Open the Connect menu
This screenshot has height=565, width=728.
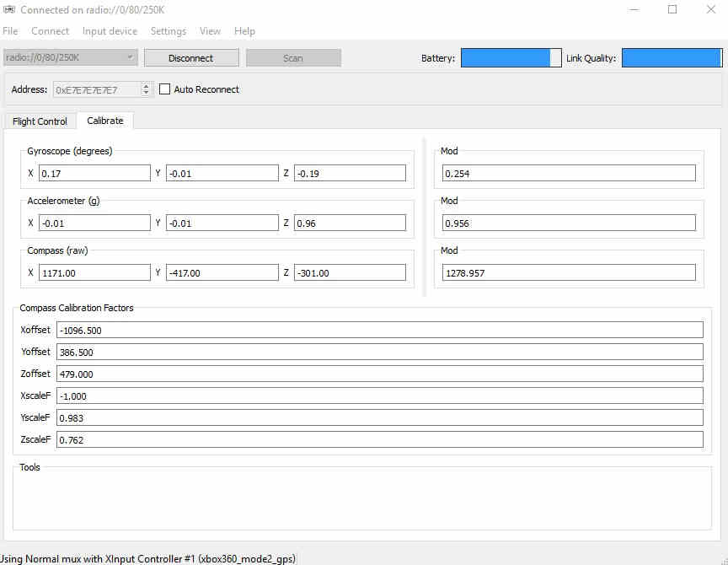click(50, 31)
